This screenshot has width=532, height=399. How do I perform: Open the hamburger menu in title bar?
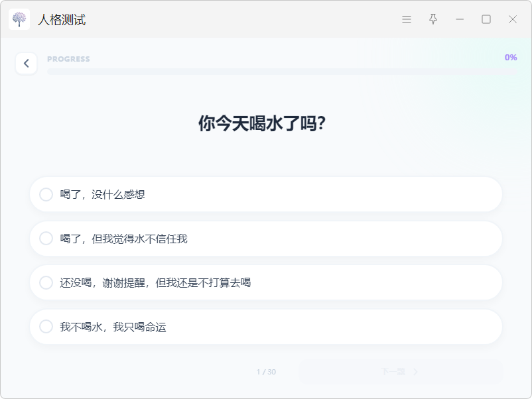click(x=407, y=19)
